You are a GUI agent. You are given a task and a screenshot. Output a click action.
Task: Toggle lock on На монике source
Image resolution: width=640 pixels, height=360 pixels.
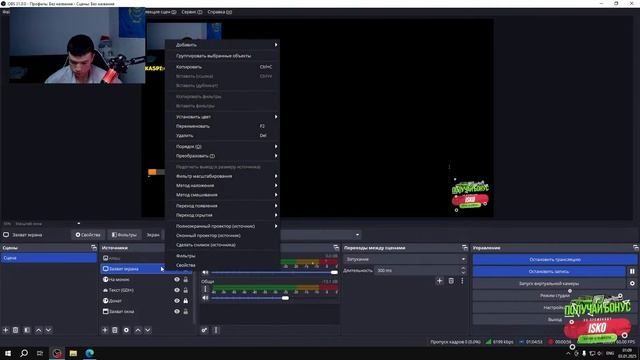(186, 280)
